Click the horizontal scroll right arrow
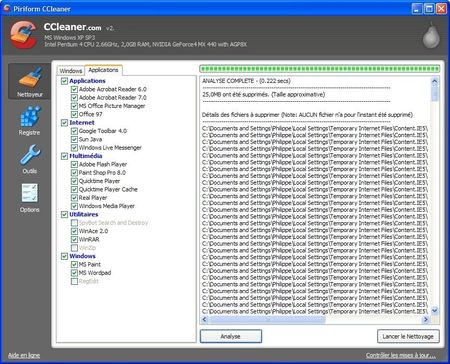This screenshot has height=364, width=450. tap(425, 319)
